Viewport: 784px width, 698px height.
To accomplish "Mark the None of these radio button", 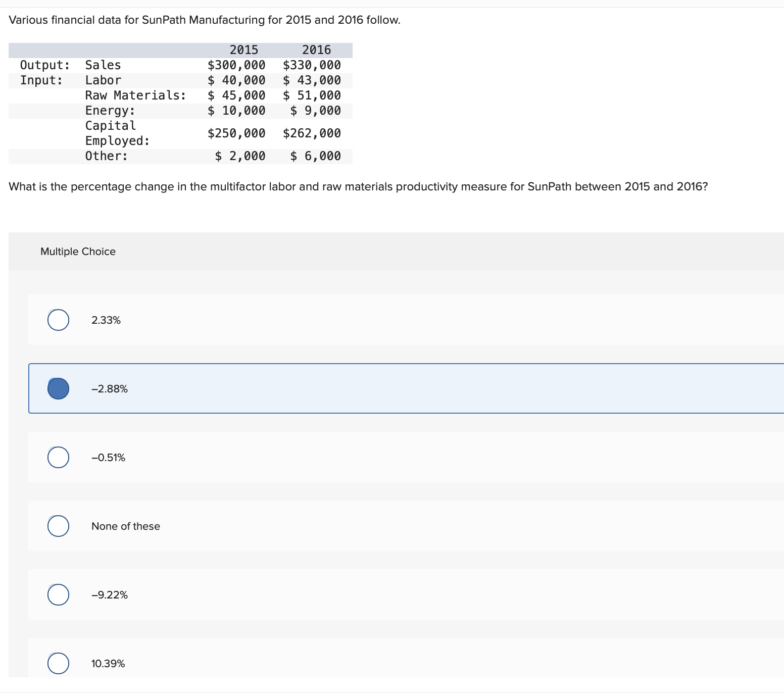I will click(x=59, y=526).
